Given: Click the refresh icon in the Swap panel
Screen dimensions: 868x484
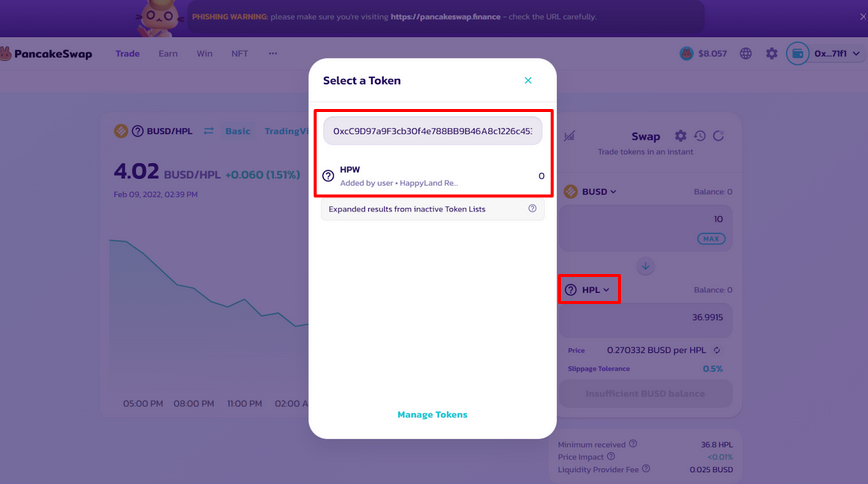Looking at the screenshot, I should point(718,136).
